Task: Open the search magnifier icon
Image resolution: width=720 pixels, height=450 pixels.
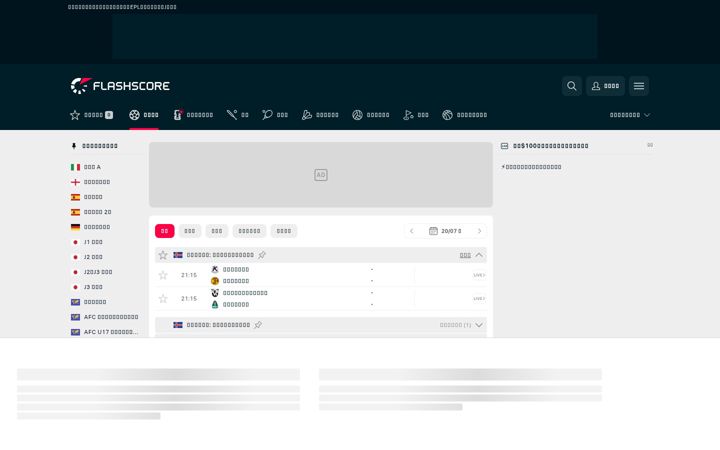Action: click(572, 86)
